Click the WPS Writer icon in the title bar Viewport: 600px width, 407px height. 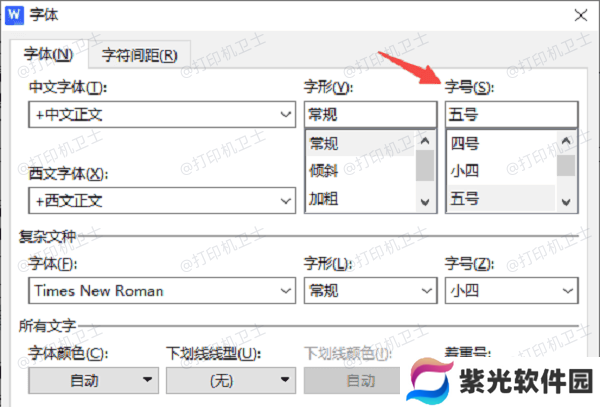pyautogui.click(x=14, y=15)
